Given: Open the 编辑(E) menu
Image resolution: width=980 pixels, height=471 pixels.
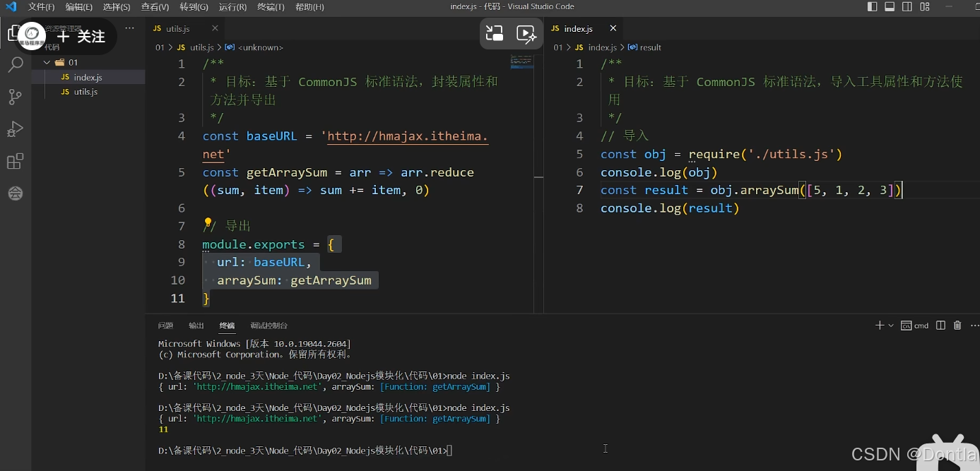Looking at the screenshot, I should 78,6.
